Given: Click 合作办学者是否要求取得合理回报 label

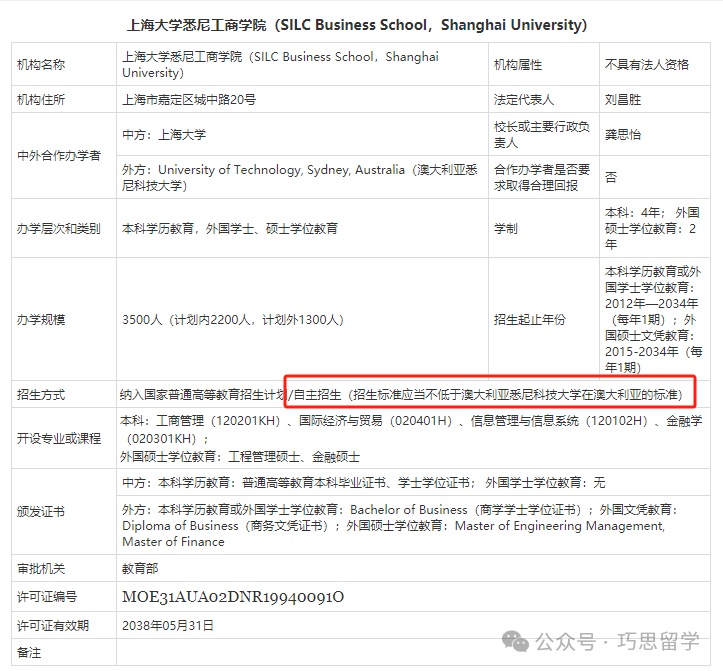Looking at the screenshot, I should (x=542, y=178).
